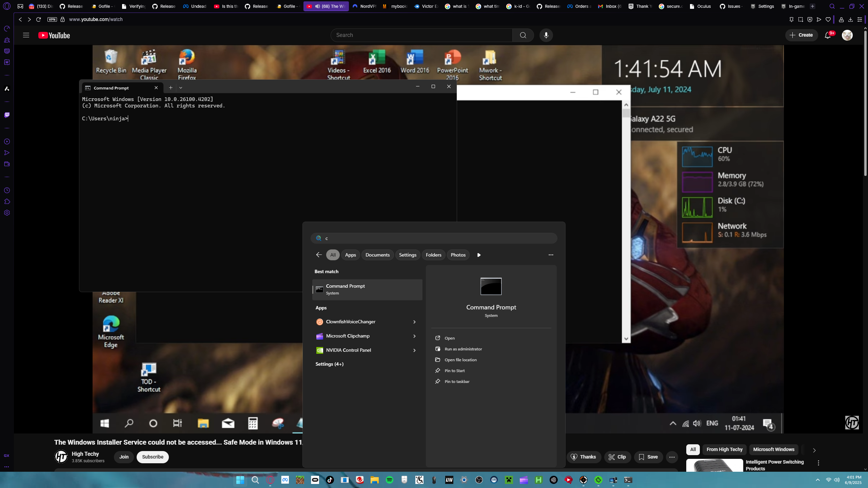
Task: Expand more search filters ellipsis menu
Action: point(551,255)
